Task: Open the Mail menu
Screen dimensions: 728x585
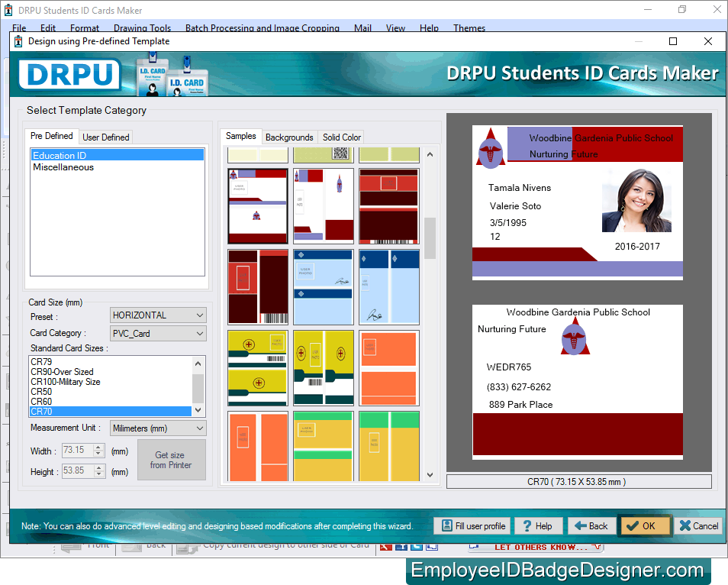Action: coord(362,28)
